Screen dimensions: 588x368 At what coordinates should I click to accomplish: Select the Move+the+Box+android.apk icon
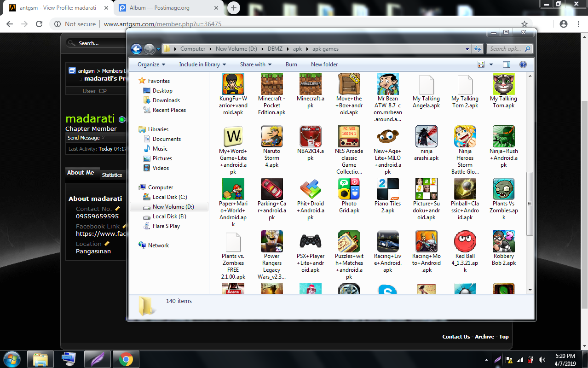coord(349,84)
